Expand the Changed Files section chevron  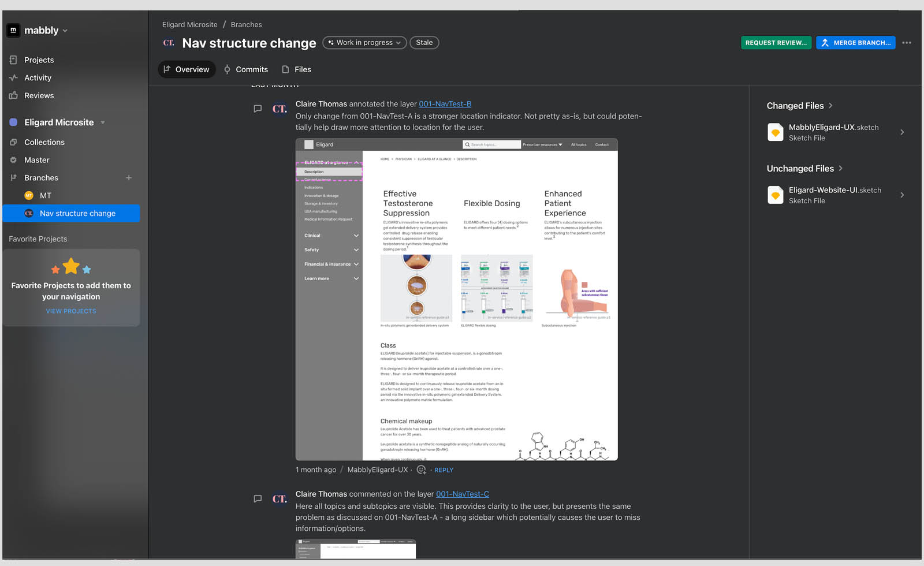click(830, 106)
